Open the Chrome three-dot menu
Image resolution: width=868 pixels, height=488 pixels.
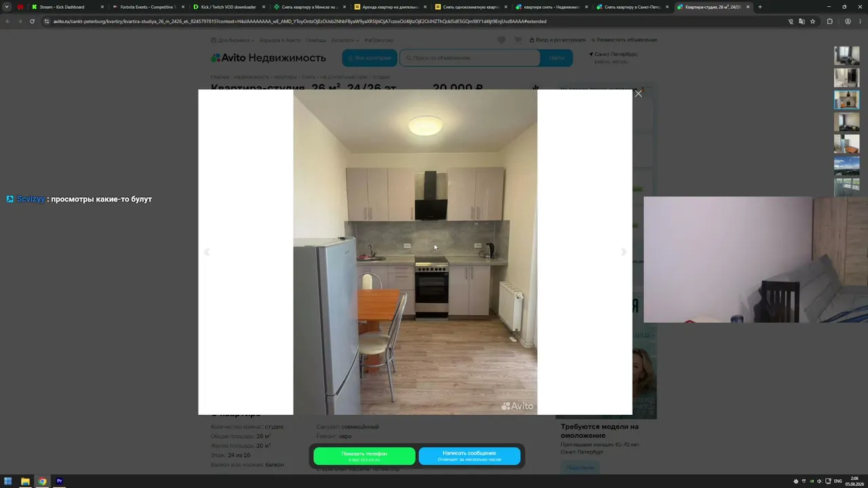click(860, 21)
